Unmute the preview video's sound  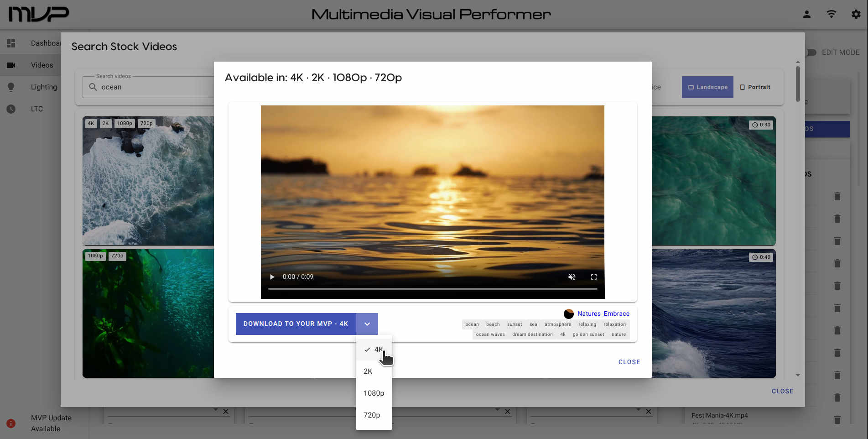[572, 277]
